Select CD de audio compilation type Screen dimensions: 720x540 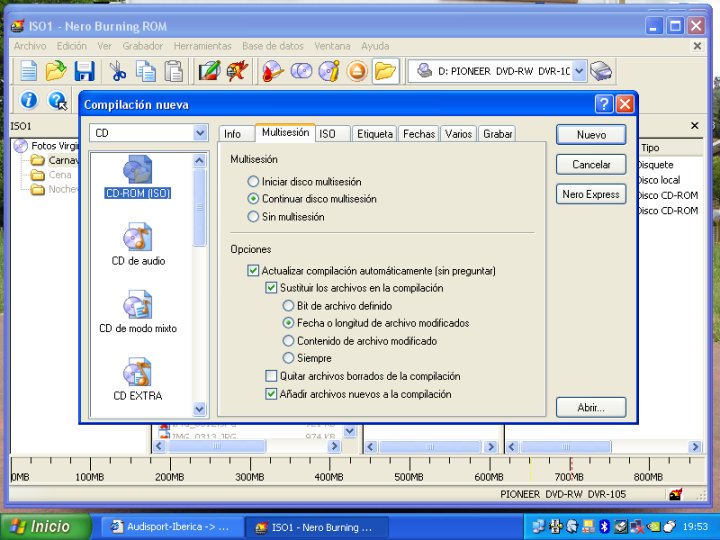click(x=138, y=244)
